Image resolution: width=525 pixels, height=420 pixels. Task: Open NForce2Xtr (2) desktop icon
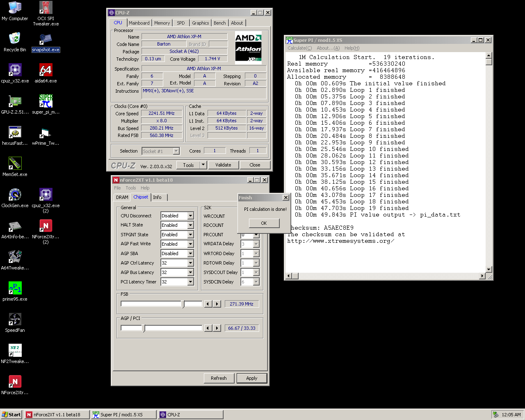coord(46,232)
